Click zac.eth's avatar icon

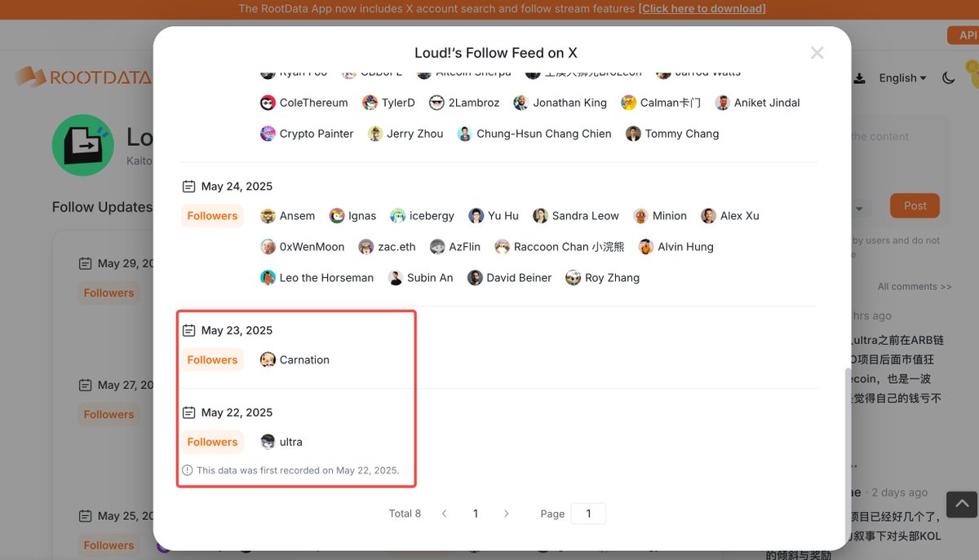click(365, 247)
